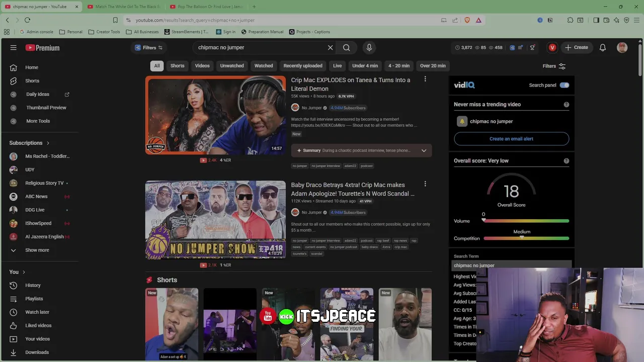This screenshot has width=644, height=362.
Task: Click the help icon beside Never miss a trending video
Action: [567, 105]
